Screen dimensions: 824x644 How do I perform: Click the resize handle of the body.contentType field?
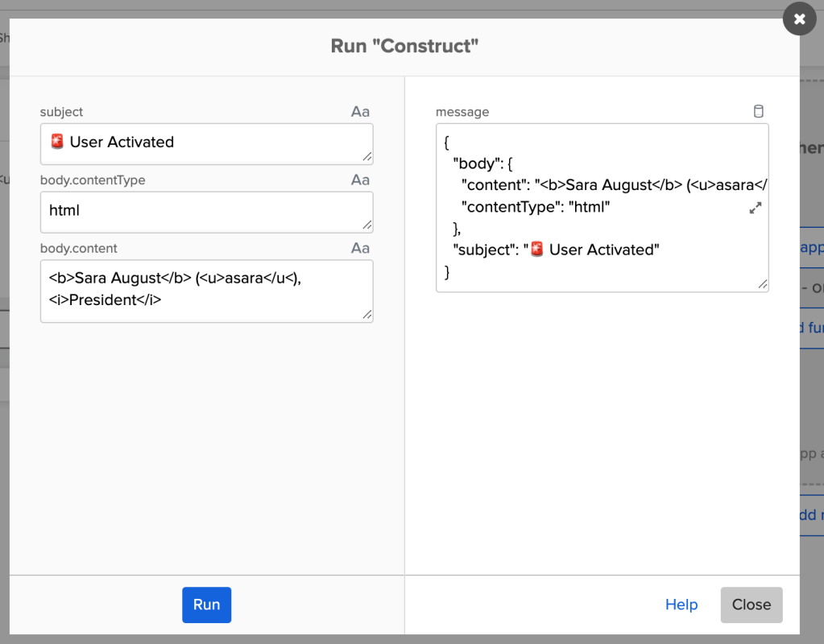367,225
